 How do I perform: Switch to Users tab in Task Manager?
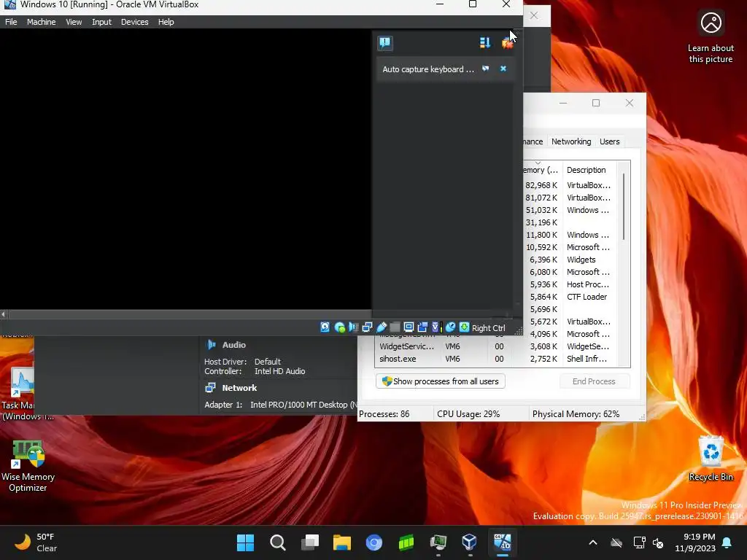point(609,141)
